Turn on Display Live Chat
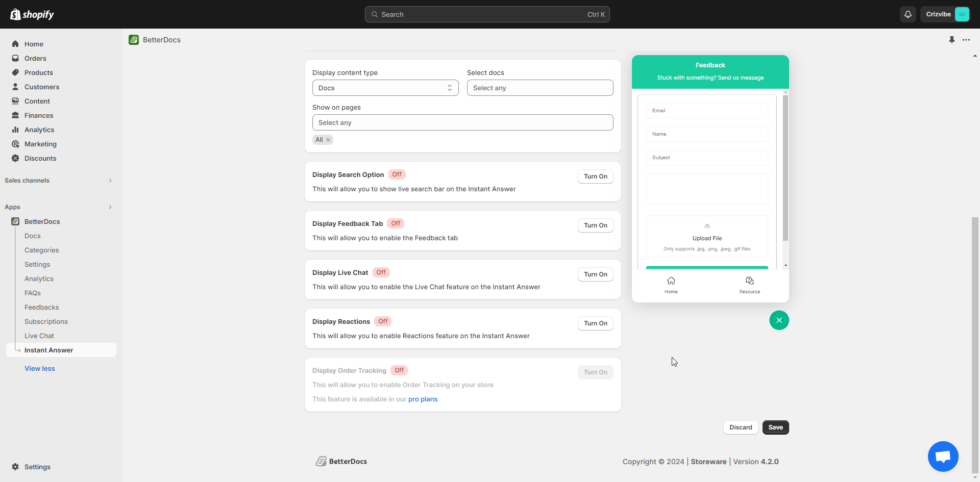The image size is (980, 482). coord(595,274)
